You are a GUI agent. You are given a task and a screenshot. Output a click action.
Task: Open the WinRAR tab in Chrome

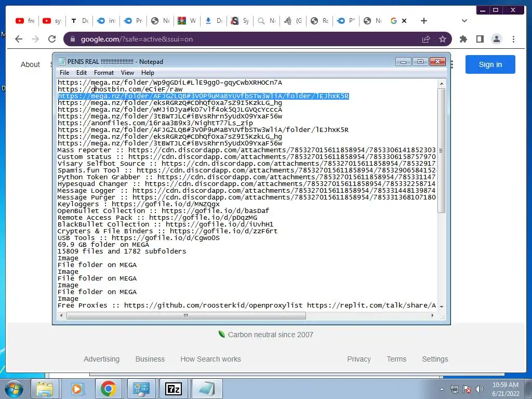click(x=187, y=21)
